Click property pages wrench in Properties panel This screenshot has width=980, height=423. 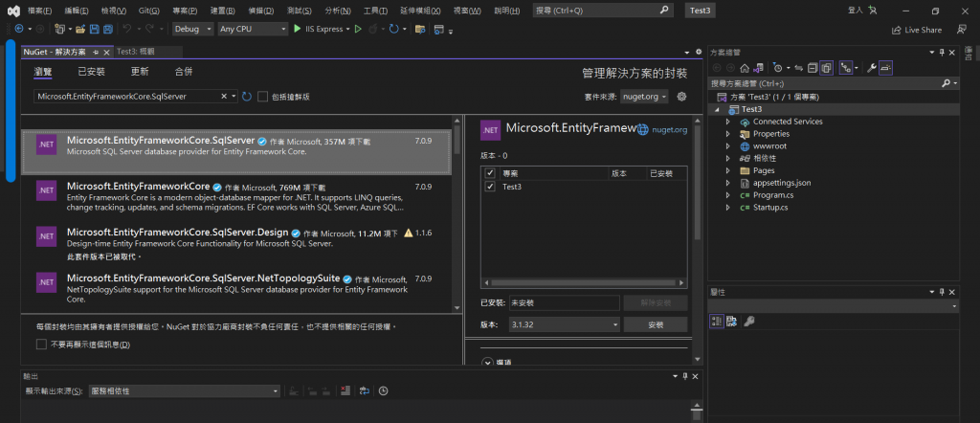(748, 322)
